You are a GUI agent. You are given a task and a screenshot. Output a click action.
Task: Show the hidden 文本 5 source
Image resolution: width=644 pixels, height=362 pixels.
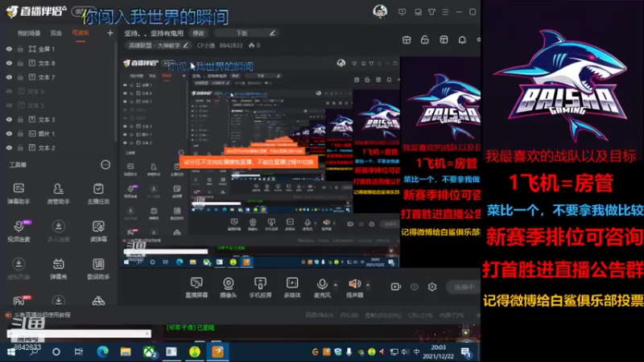coord(9,105)
